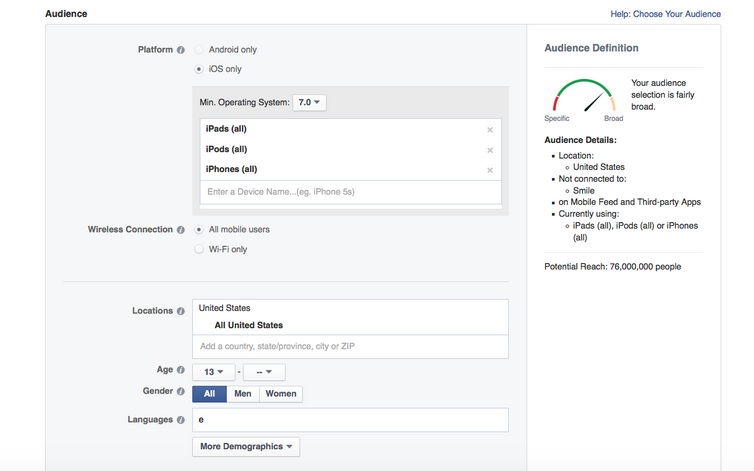Click the Languages info icon

tap(181, 420)
